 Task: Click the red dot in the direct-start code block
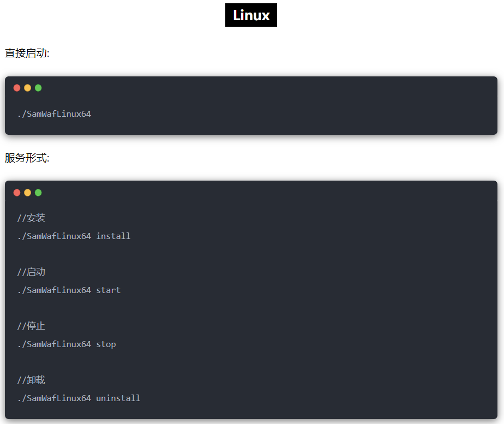tap(17, 88)
